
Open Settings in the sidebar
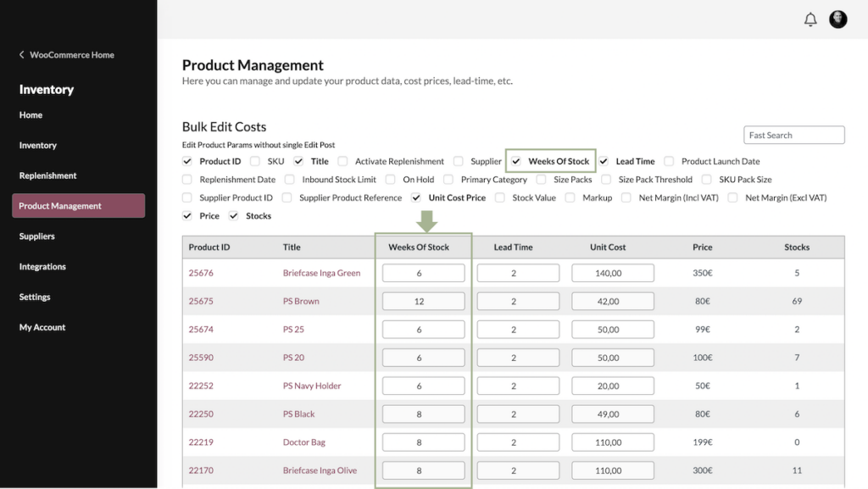coord(35,297)
